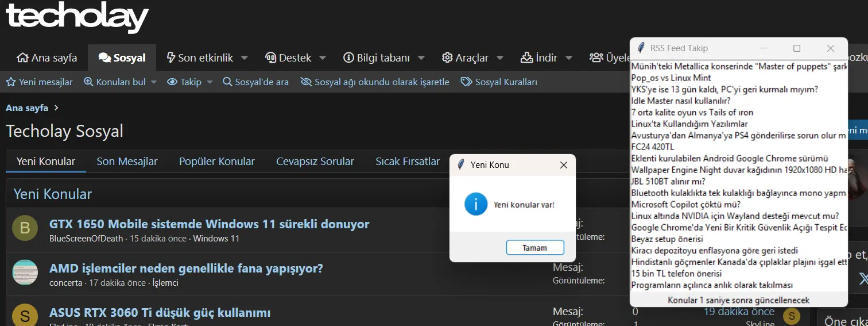The image size is (868, 326).
Task: Click the download icon beside İndir
Action: tap(526, 57)
